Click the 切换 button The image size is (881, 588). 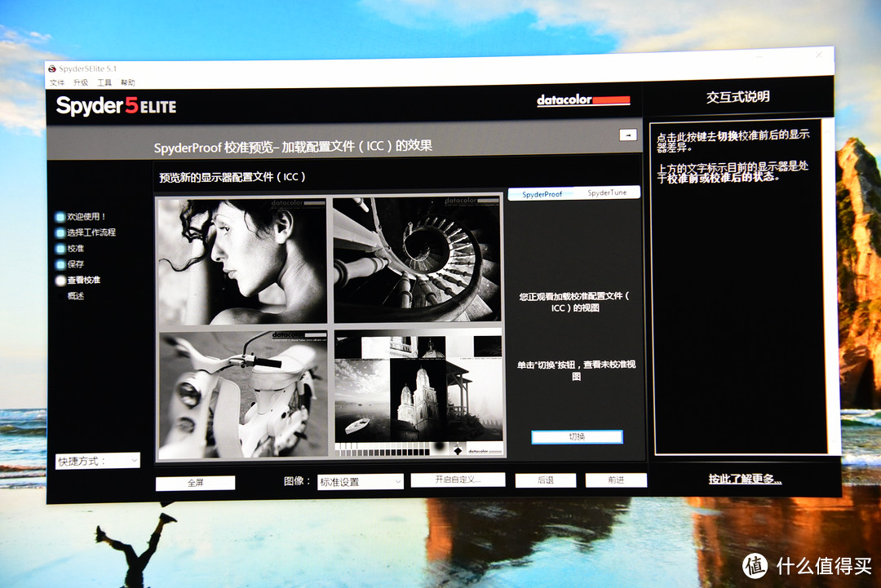coord(577,437)
